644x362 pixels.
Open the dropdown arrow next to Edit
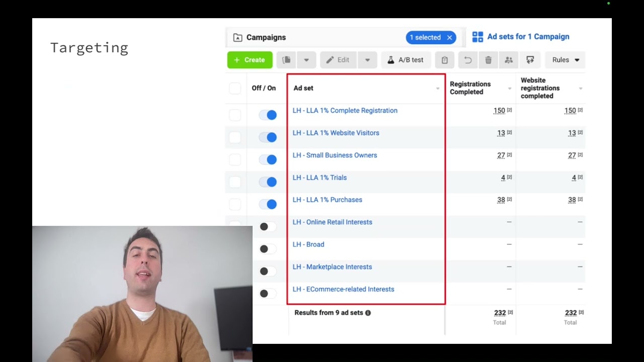[367, 60]
